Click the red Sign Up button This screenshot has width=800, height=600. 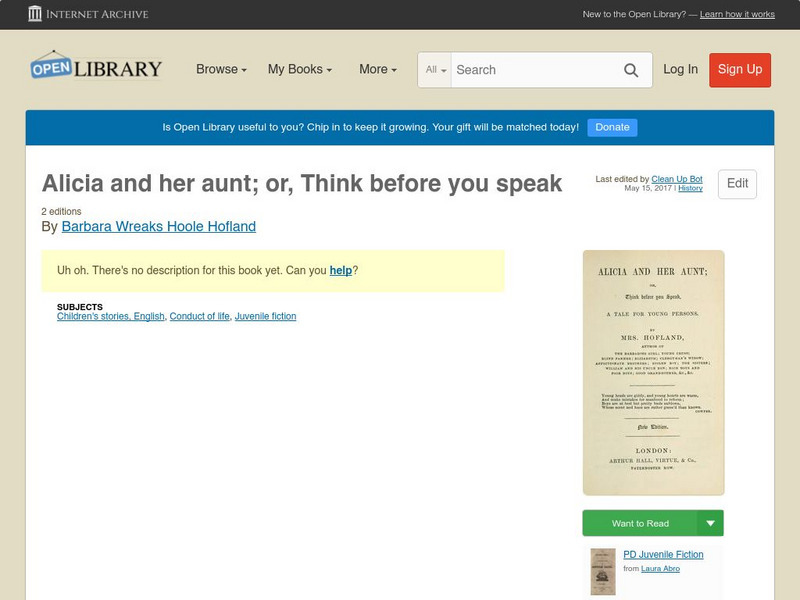739,70
